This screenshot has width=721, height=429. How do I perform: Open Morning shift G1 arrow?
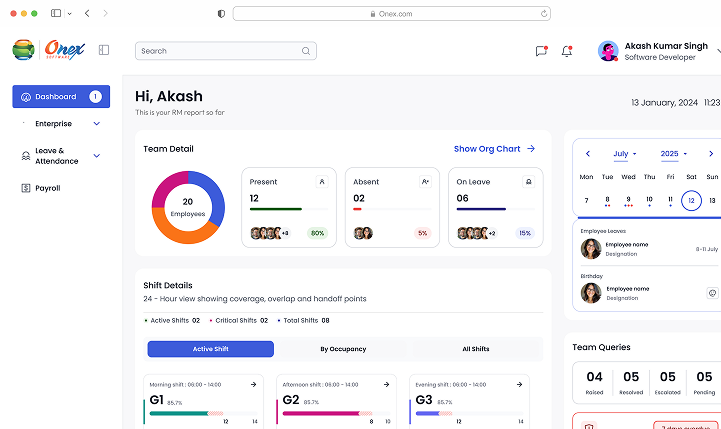point(253,384)
